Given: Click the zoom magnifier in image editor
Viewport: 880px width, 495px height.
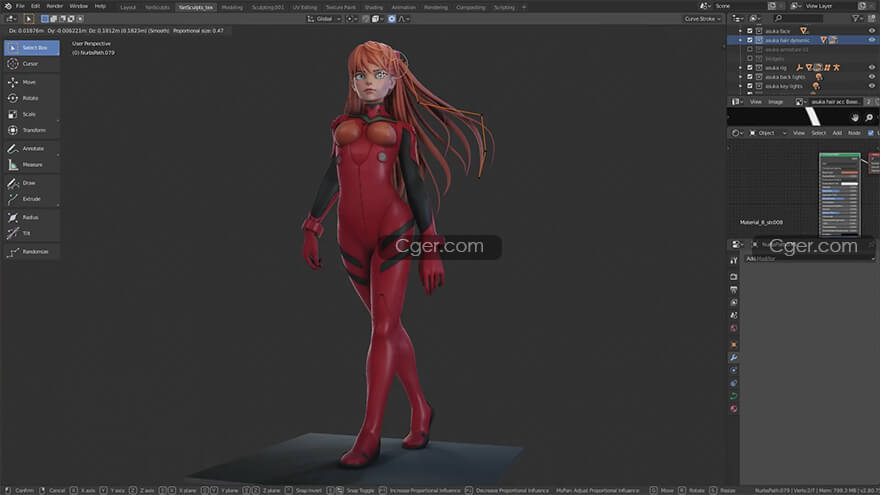Looking at the screenshot, I should pos(869,117).
